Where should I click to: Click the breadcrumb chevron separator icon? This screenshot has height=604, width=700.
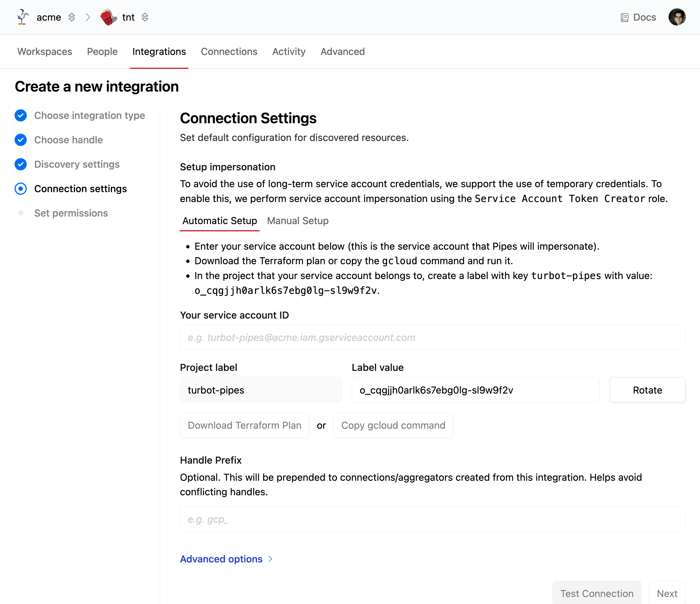(x=88, y=17)
